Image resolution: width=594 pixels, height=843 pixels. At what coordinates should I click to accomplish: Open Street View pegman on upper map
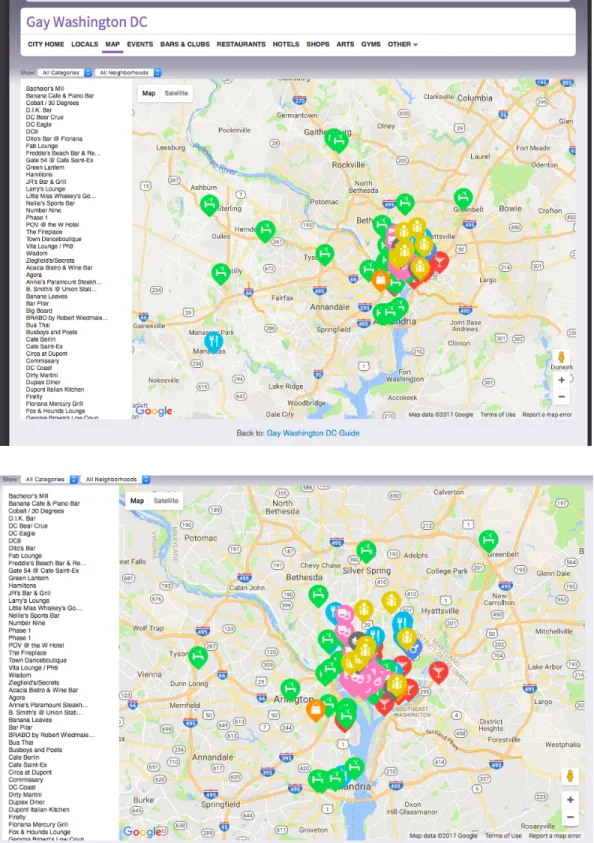pos(561,357)
